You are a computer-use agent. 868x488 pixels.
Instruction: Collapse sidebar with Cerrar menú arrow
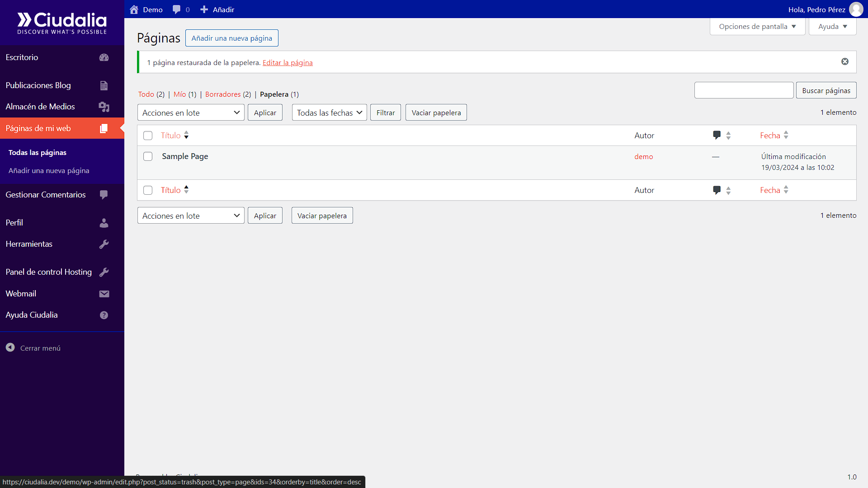point(10,347)
